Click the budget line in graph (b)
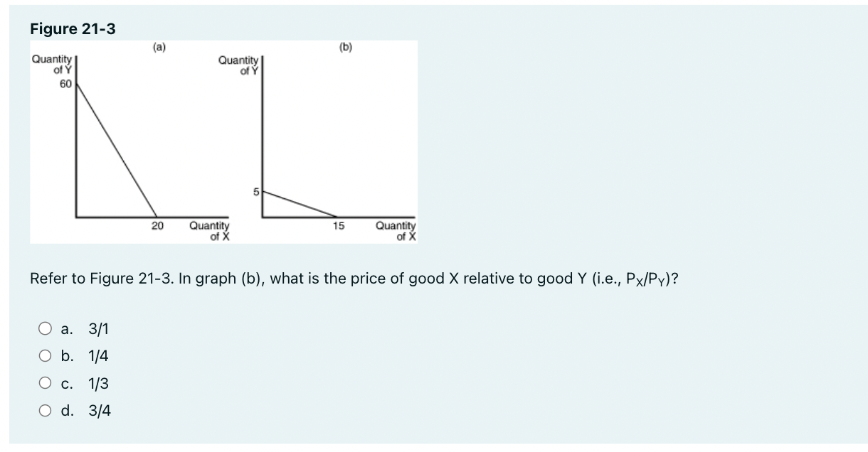This screenshot has width=868, height=452. point(299,205)
